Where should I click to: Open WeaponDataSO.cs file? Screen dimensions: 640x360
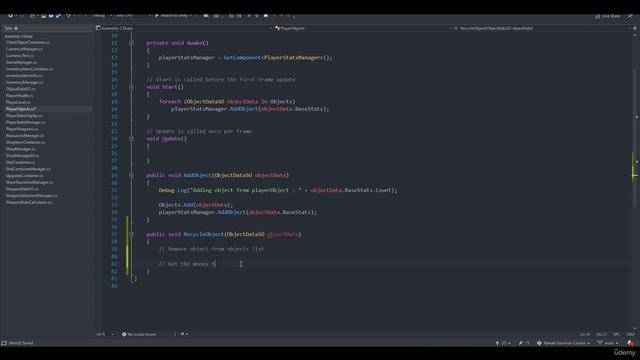point(22,189)
